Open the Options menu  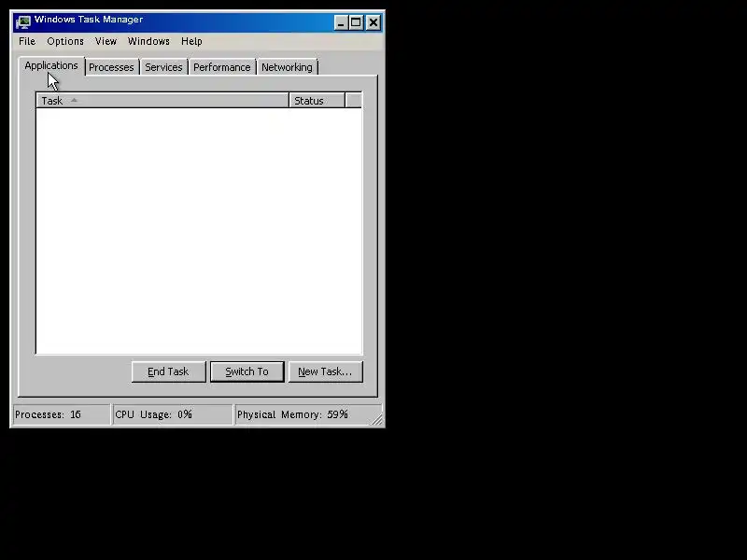pos(65,41)
